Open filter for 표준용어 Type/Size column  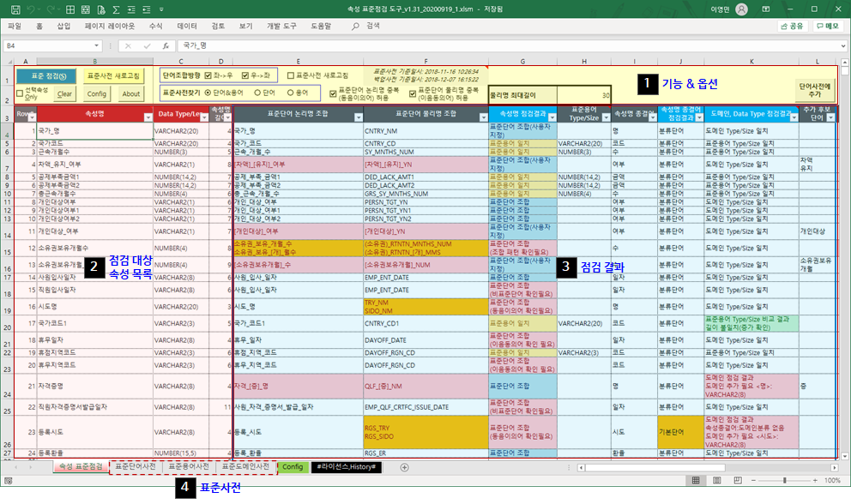pyautogui.click(x=607, y=117)
